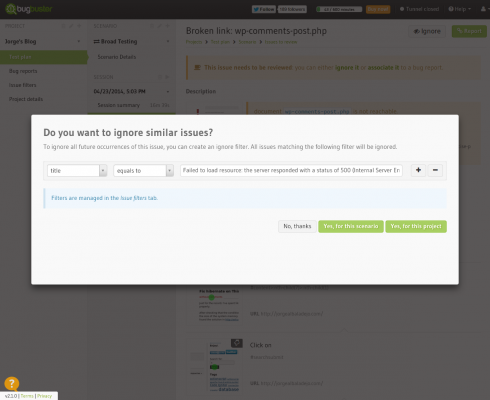This screenshot has height=400, width=490.
Task: Open the Help menu dropdown
Action: pos(460,9)
